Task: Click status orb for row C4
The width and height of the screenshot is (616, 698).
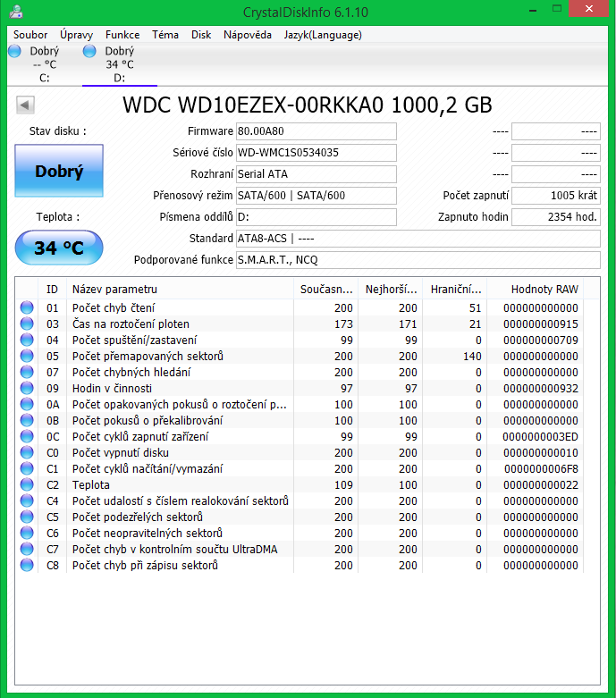Action: click(27, 500)
